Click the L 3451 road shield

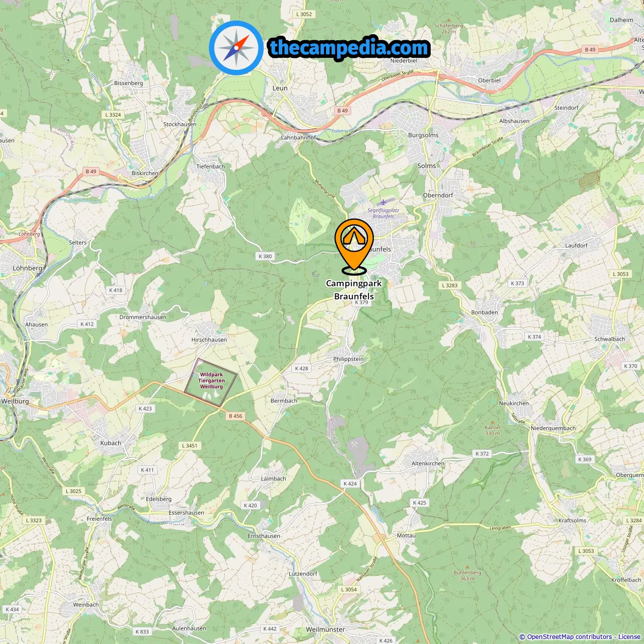tap(190, 446)
